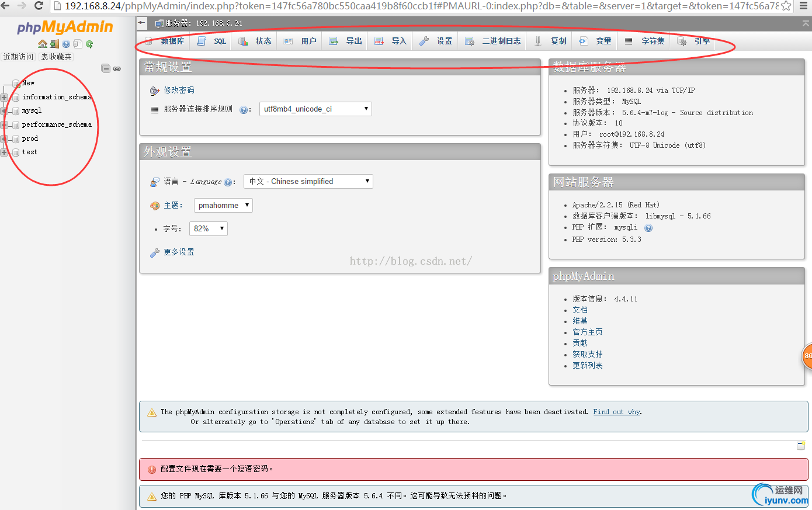Show the 近期访问 recent tables list

pyautogui.click(x=18, y=57)
